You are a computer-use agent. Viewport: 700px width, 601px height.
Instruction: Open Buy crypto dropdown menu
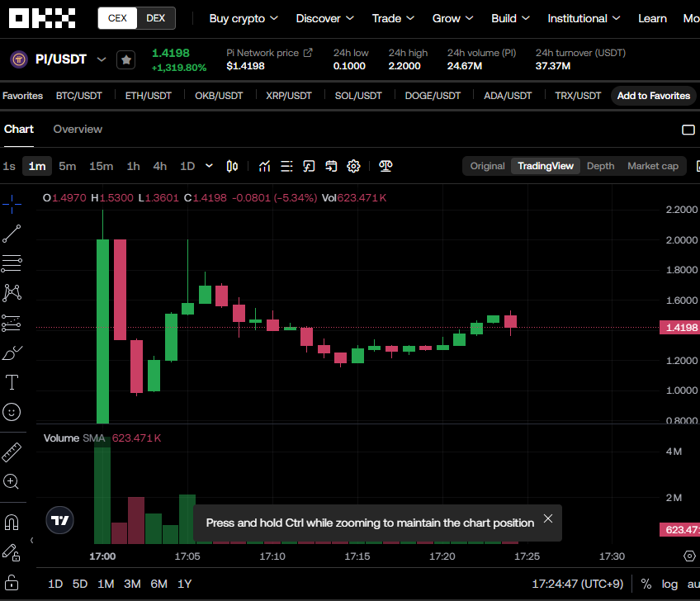click(x=244, y=18)
